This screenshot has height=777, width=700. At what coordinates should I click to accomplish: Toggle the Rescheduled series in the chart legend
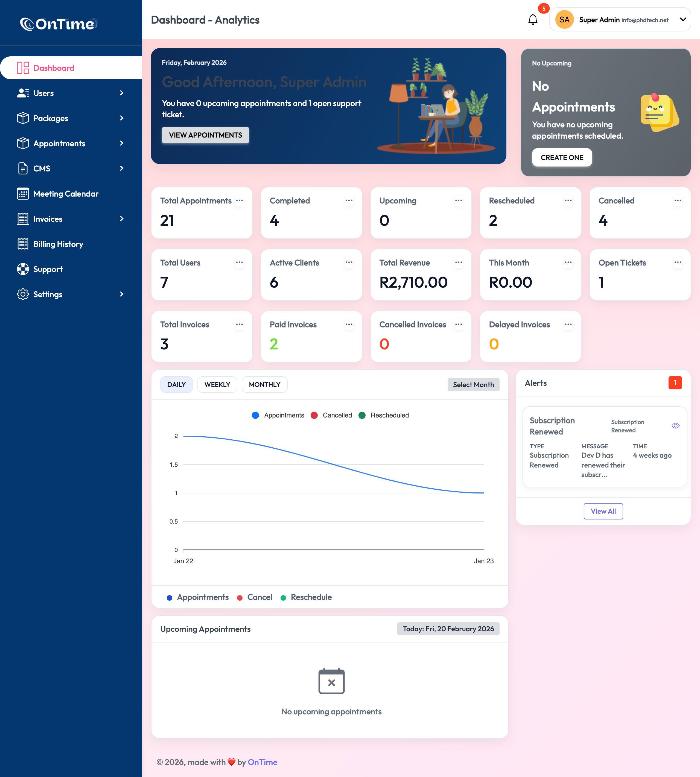(x=383, y=415)
